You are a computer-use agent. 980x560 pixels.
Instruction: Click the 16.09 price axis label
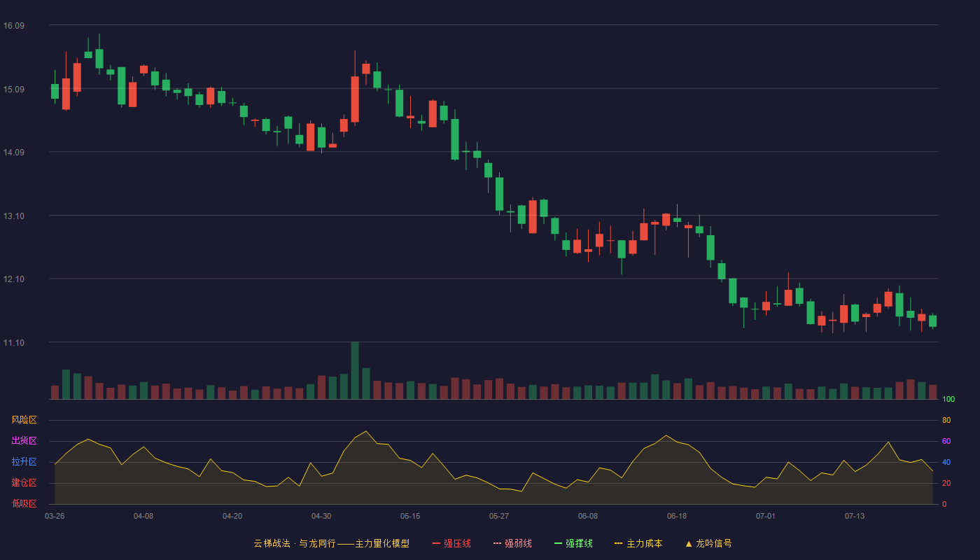(x=14, y=26)
